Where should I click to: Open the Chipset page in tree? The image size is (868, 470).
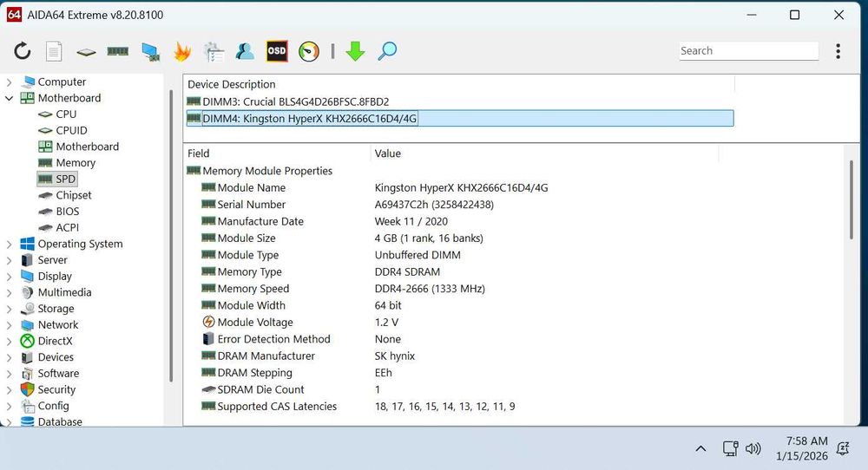click(x=73, y=195)
